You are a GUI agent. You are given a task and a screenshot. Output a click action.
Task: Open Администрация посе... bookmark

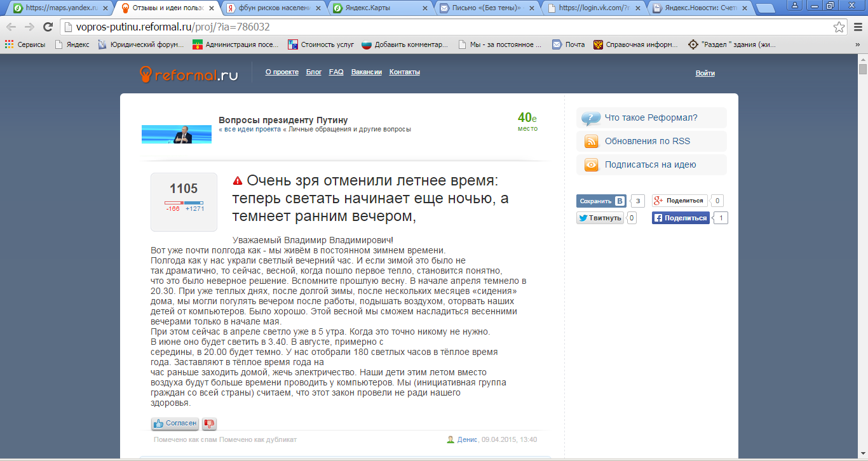[236, 44]
